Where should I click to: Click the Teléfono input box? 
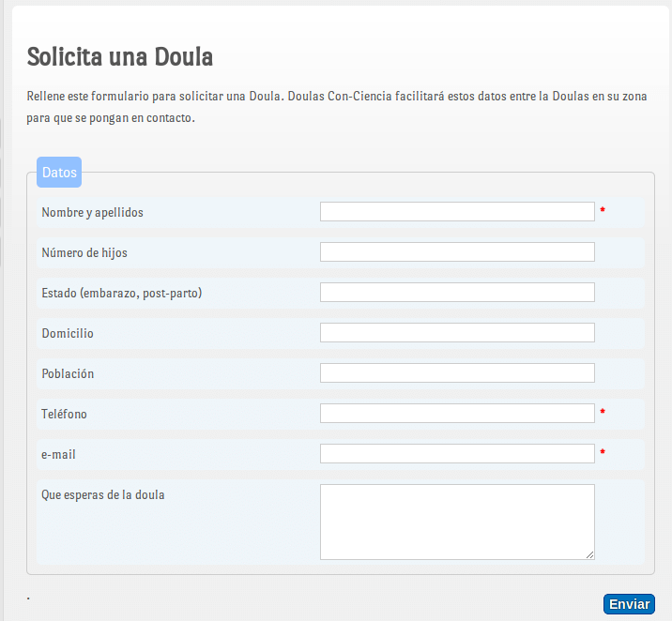click(x=457, y=414)
